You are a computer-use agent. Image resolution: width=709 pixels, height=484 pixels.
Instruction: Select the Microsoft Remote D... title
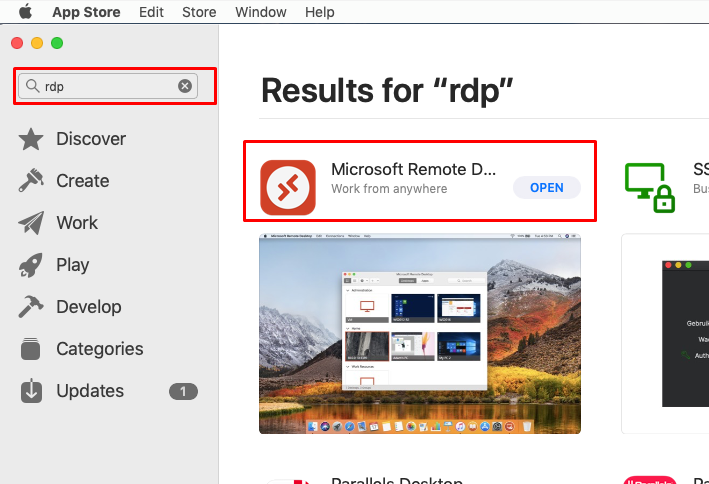pos(413,169)
